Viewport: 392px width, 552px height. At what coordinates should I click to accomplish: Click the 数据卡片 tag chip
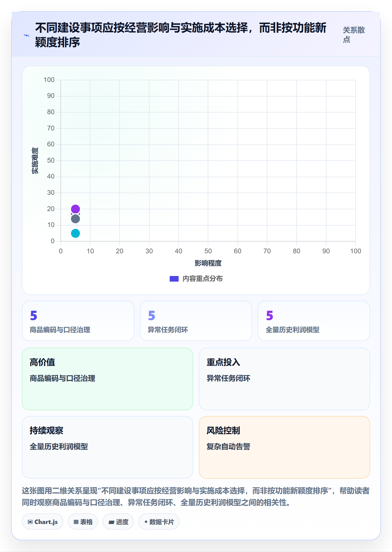click(159, 522)
